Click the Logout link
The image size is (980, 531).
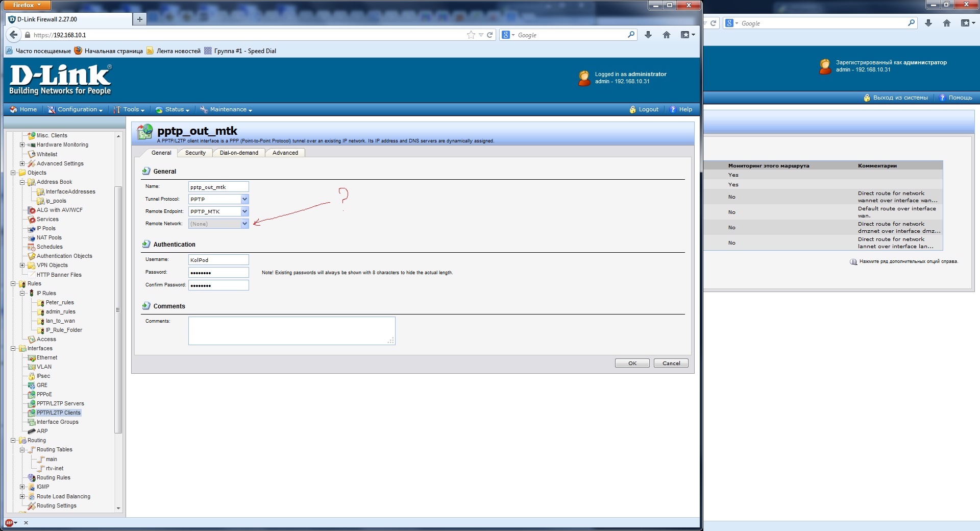tap(644, 109)
